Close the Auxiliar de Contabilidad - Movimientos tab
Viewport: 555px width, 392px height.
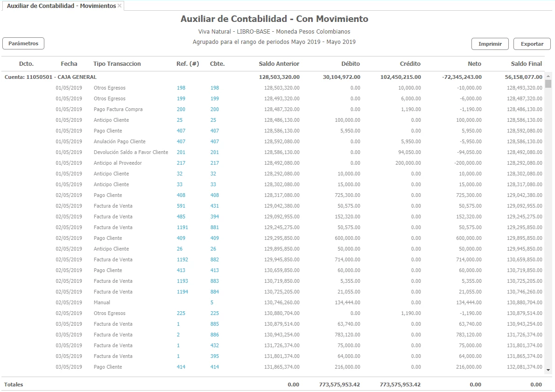pos(119,6)
